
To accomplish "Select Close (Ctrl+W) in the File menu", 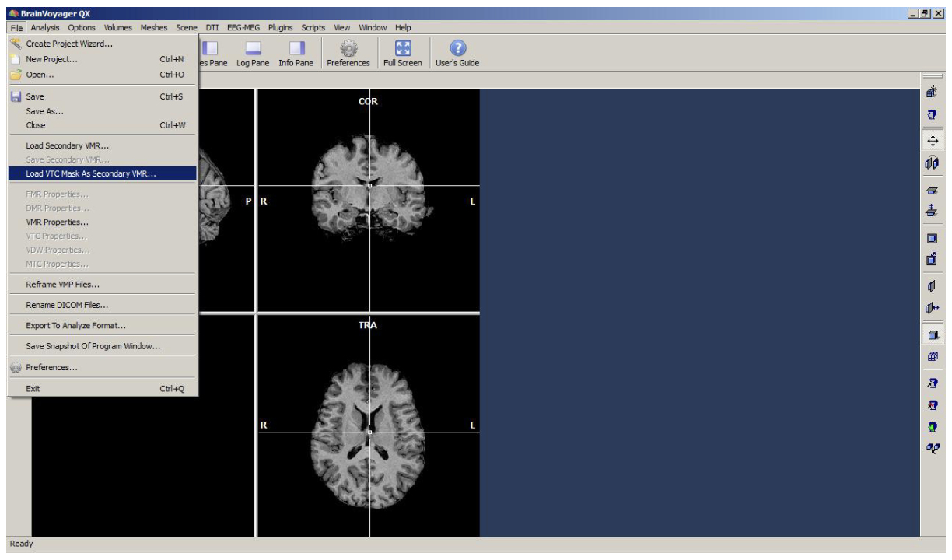I will (103, 124).
